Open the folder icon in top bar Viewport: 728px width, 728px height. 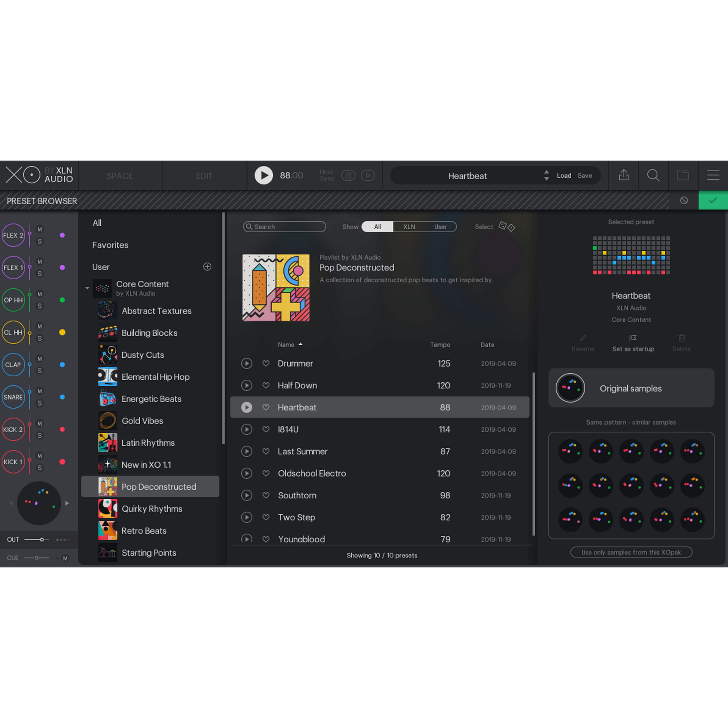point(683,175)
